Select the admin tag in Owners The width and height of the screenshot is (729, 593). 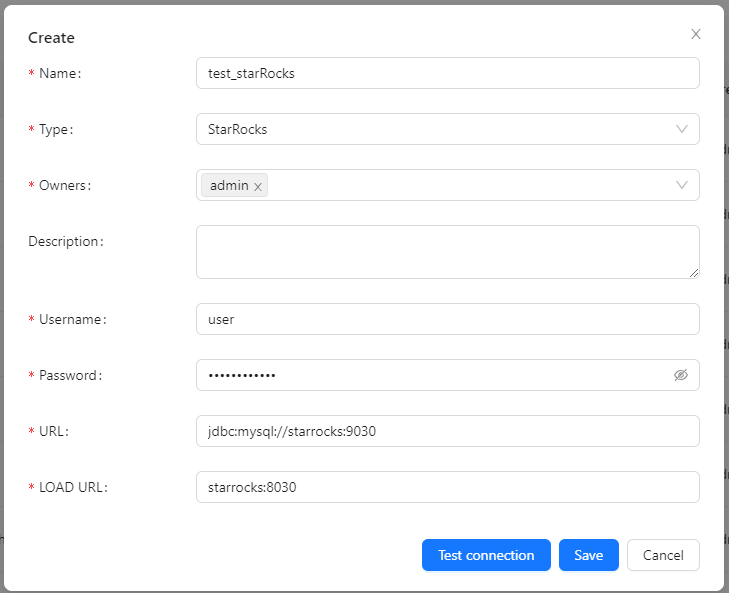coord(228,185)
